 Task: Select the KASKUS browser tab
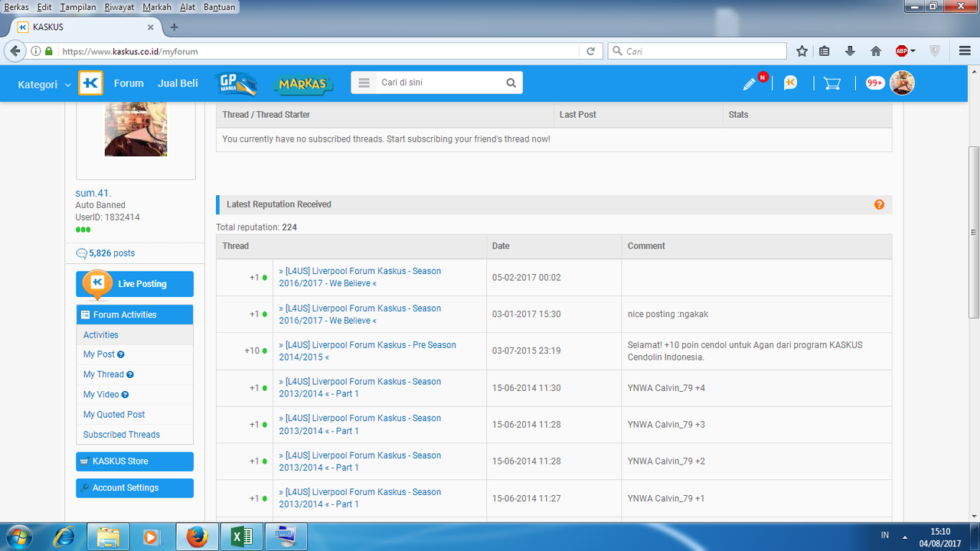pos(86,27)
